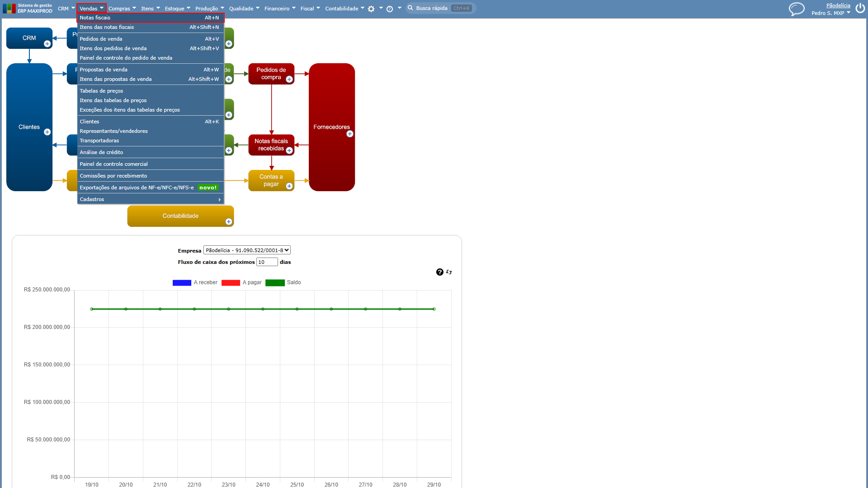Open the Empresa dropdown selector

(x=247, y=250)
